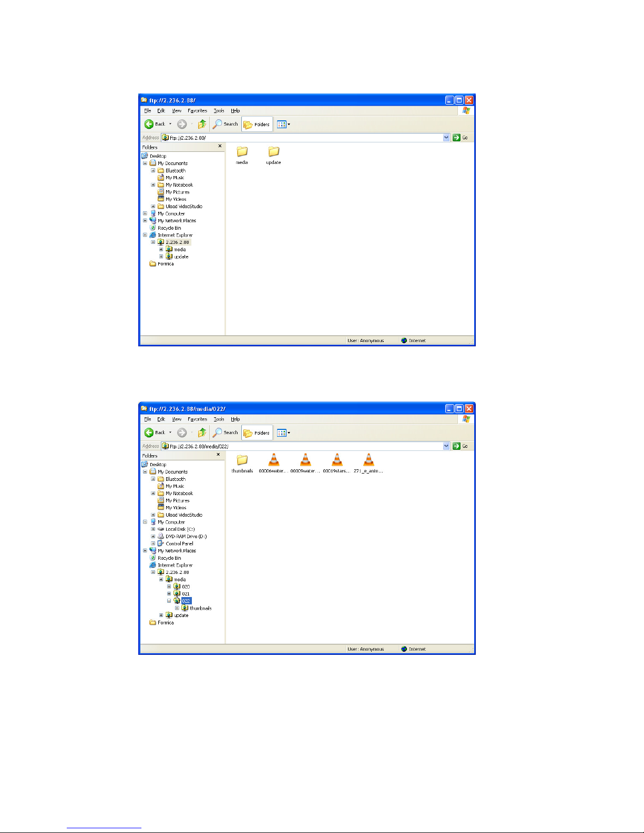Open address bar dropdown in media/022 window
The width and height of the screenshot is (644, 833).
(447, 446)
